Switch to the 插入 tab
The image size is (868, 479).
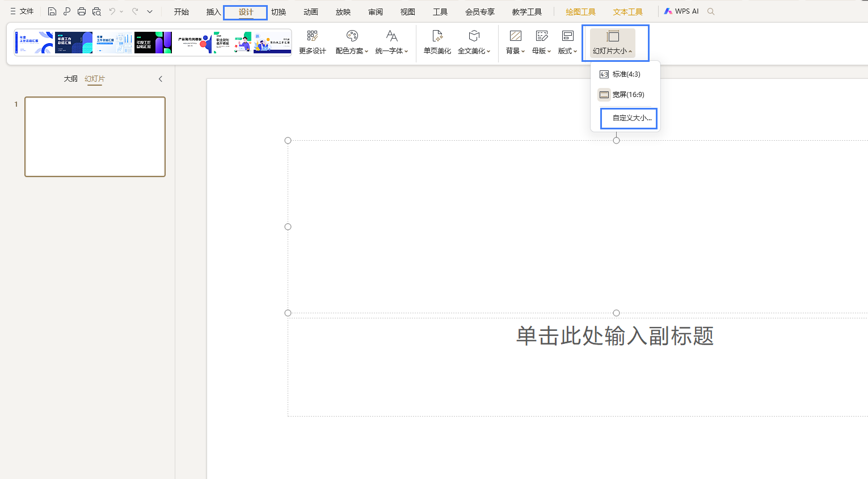pyautogui.click(x=213, y=12)
